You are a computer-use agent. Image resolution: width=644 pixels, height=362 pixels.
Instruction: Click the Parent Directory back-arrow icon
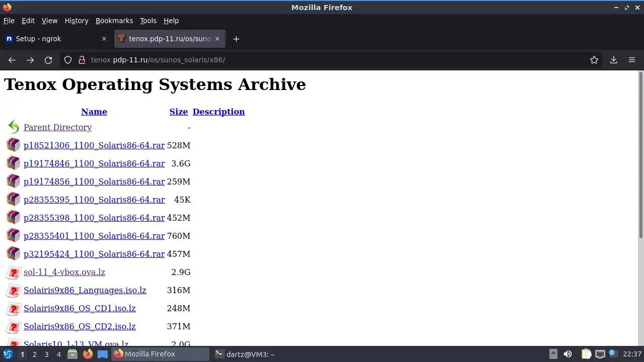(14, 127)
